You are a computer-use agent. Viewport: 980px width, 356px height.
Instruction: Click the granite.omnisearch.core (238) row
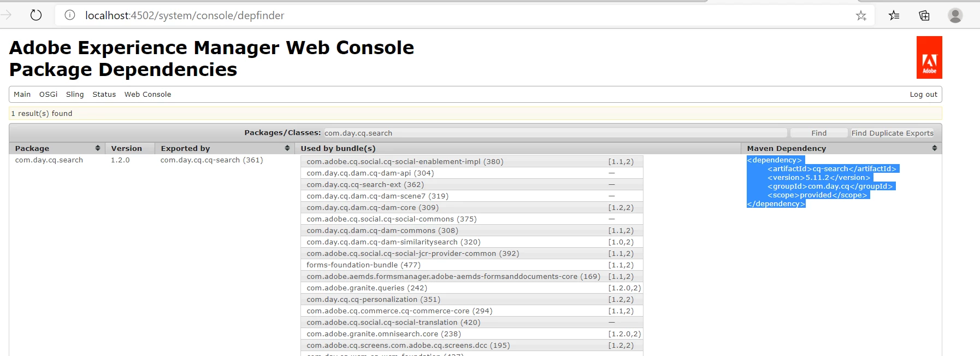click(x=472, y=334)
